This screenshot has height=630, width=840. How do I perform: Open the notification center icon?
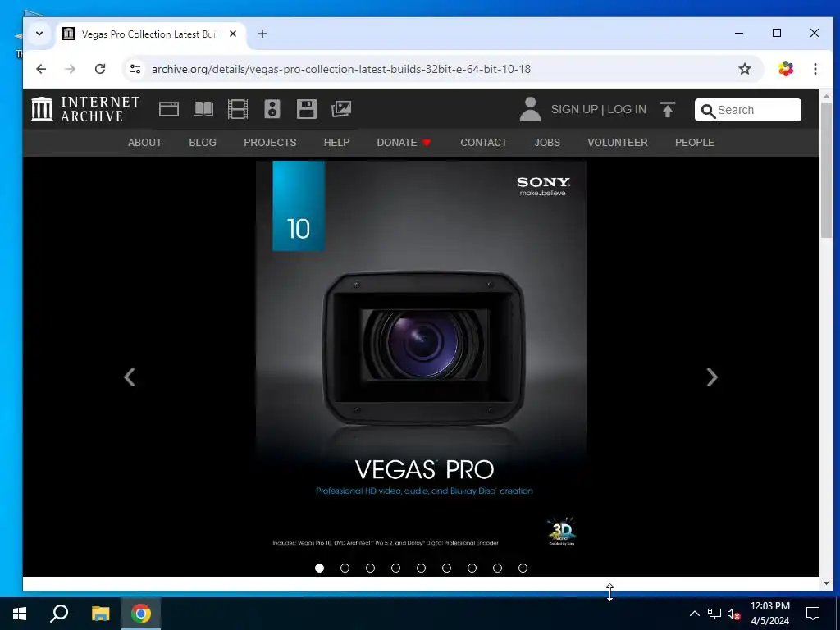(x=813, y=614)
